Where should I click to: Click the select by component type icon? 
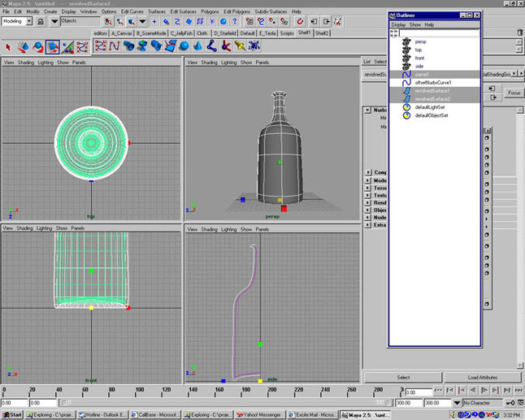[132, 22]
